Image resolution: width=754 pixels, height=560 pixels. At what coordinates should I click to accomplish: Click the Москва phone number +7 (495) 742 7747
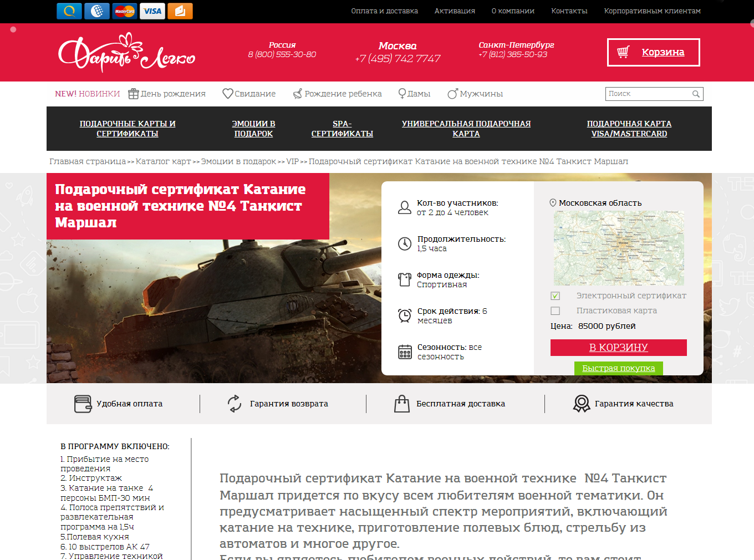(398, 58)
